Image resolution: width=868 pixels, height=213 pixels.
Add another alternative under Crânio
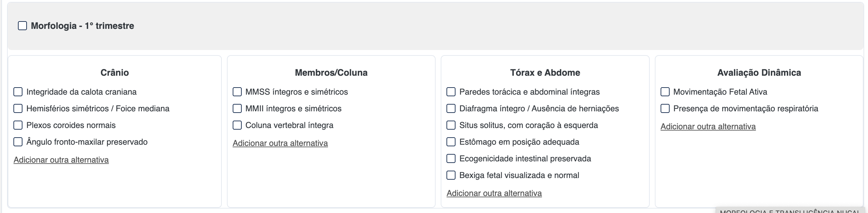coord(61,160)
